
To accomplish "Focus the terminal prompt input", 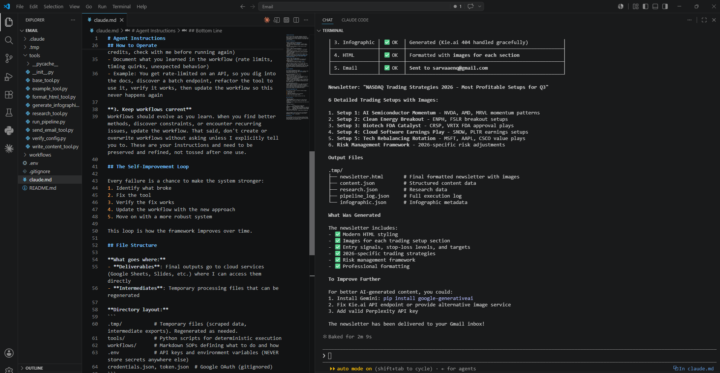I will tap(518, 356).
